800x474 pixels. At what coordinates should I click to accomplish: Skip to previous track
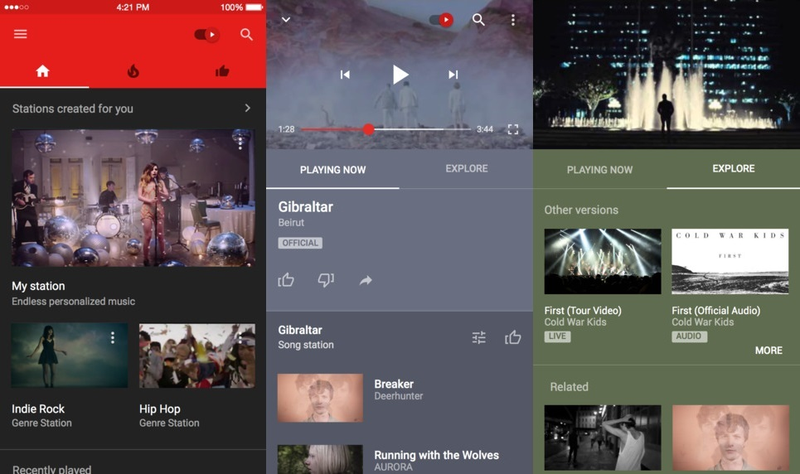[x=345, y=75]
